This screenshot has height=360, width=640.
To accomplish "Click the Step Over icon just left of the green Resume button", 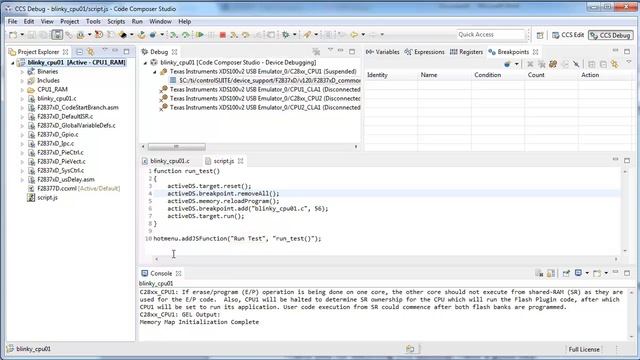I will point(186,35).
